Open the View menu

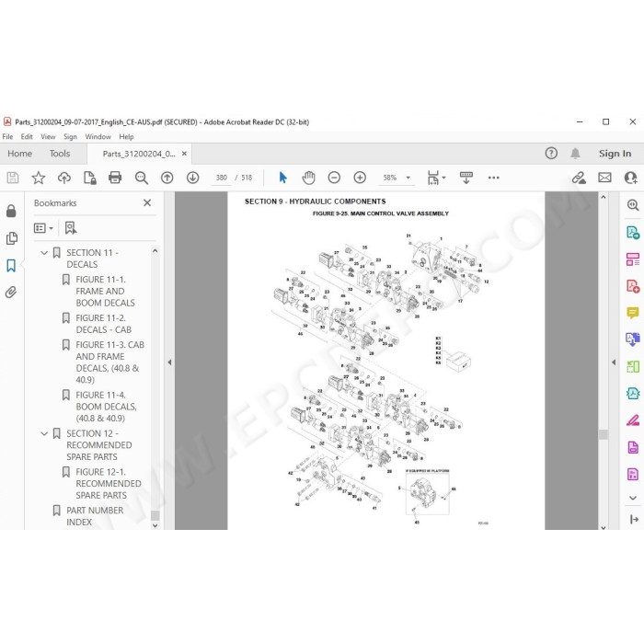click(x=48, y=137)
